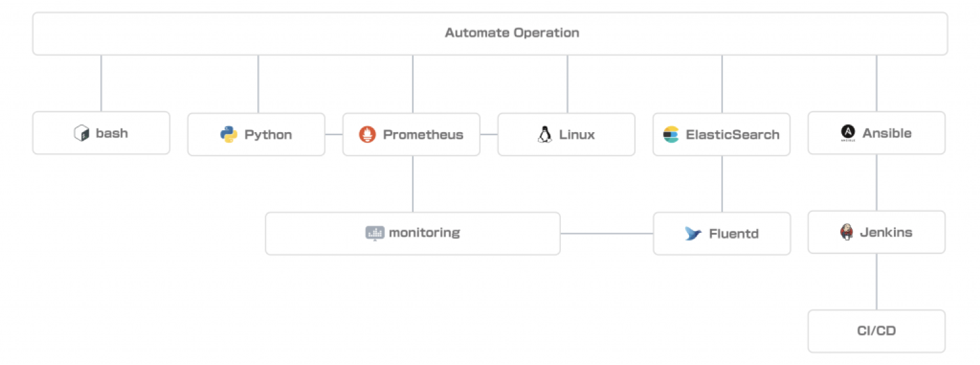The height and width of the screenshot is (365, 980).
Task: Select the Automate Operation root node
Action: tap(490, 33)
